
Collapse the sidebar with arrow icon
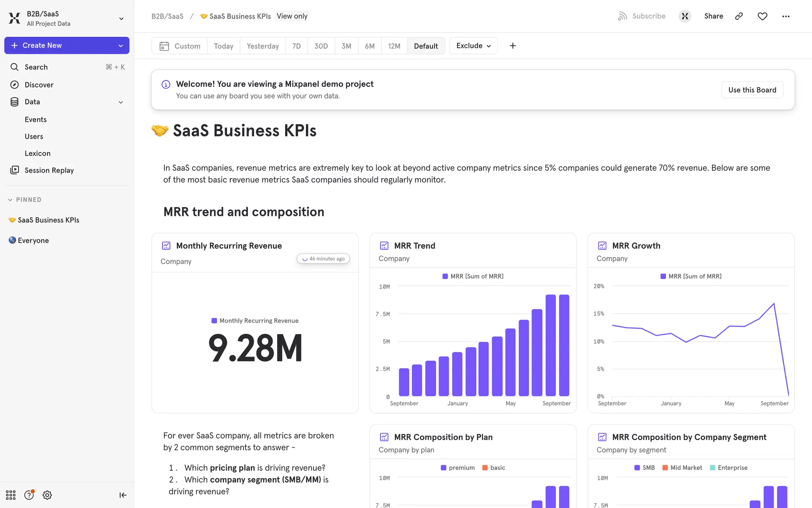[x=123, y=495]
